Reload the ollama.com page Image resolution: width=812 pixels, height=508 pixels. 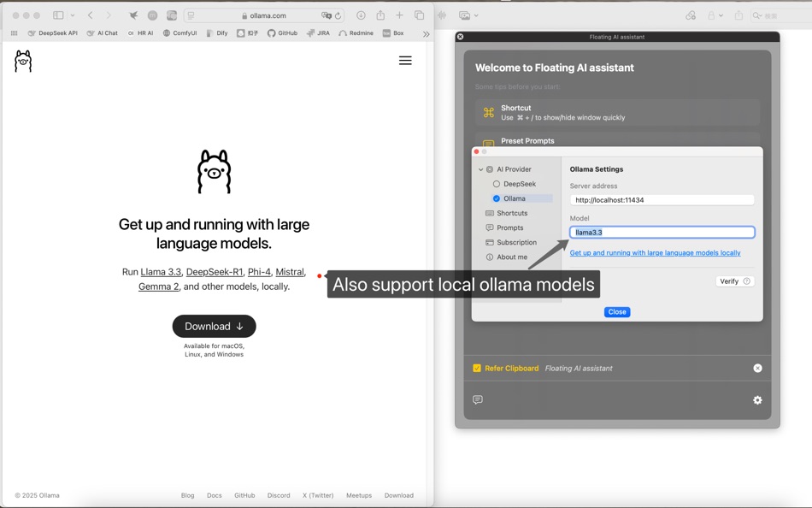coord(338,15)
